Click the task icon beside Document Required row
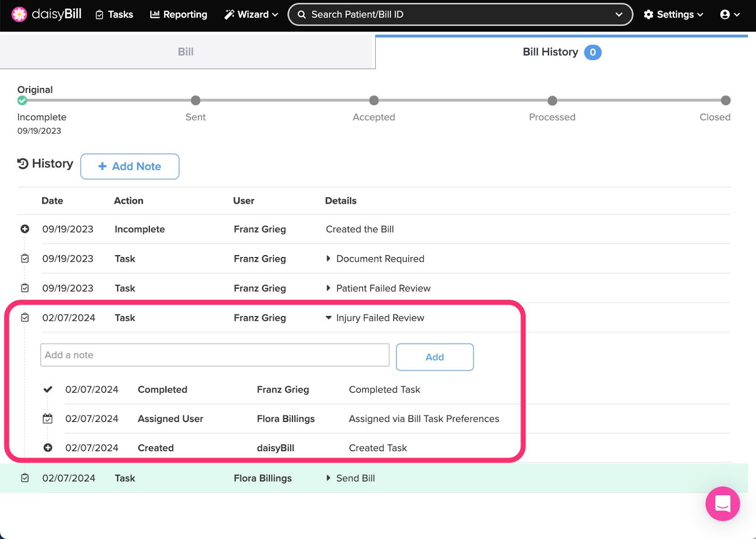The image size is (756, 539). click(x=25, y=259)
